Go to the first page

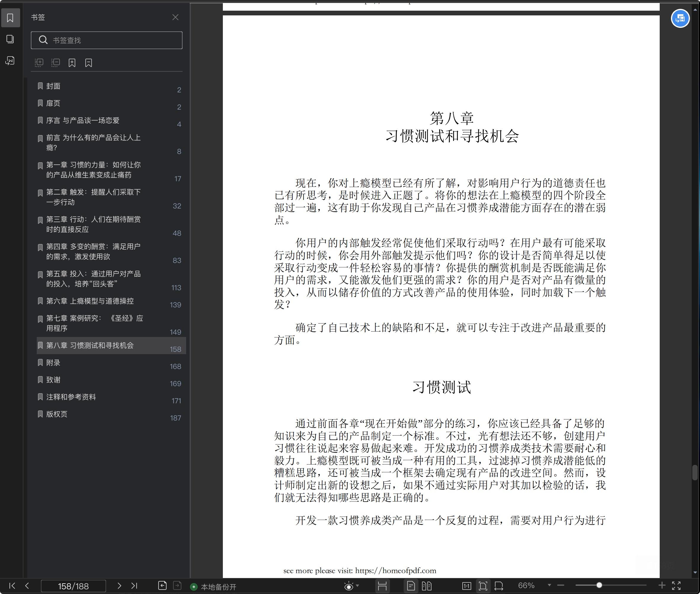(12, 586)
